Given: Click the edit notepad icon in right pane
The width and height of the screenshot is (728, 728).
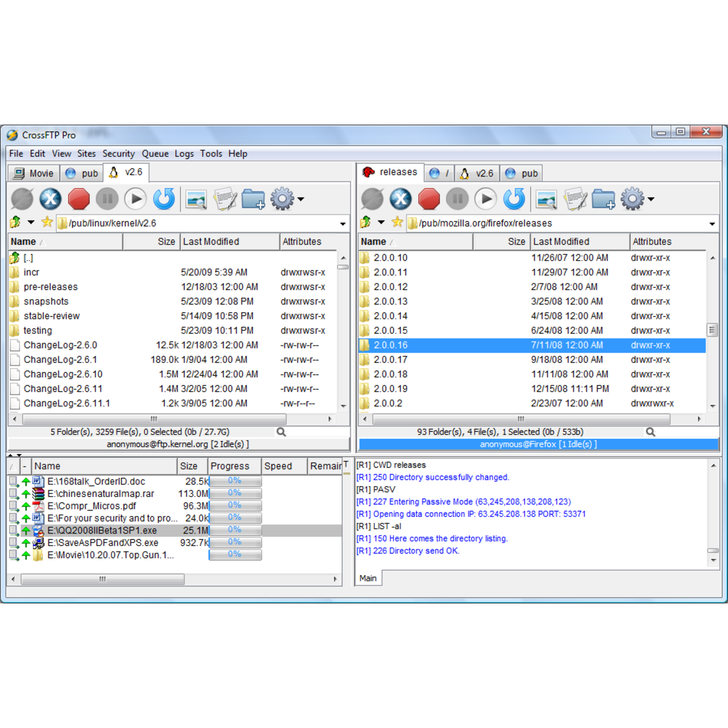Looking at the screenshot, I should (x=575, y=199).
